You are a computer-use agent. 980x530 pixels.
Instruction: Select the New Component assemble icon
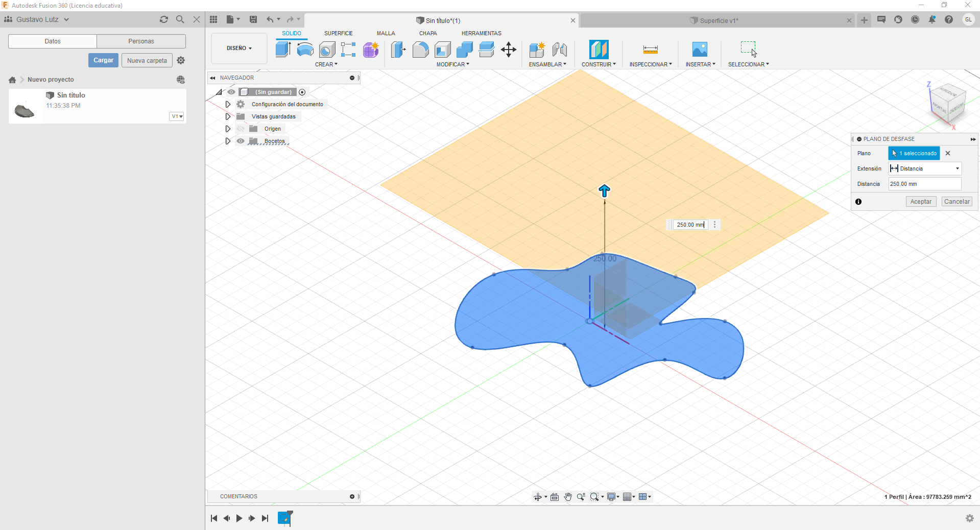pos(537,50)
